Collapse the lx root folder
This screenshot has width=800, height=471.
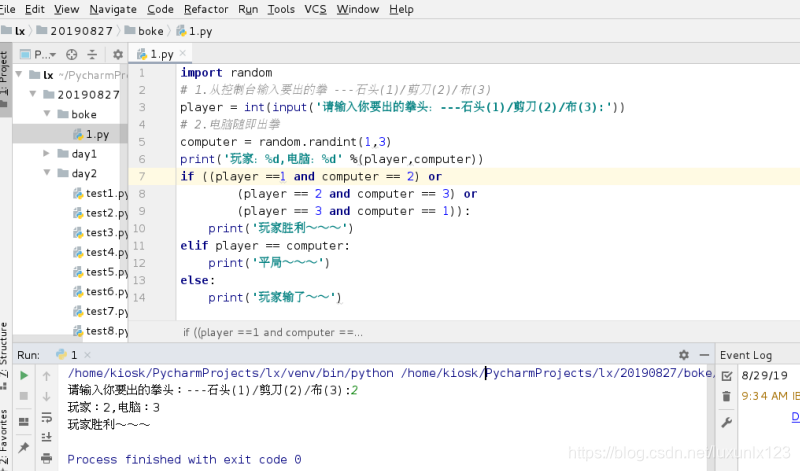pyautogui.click(x=19, y=75)
